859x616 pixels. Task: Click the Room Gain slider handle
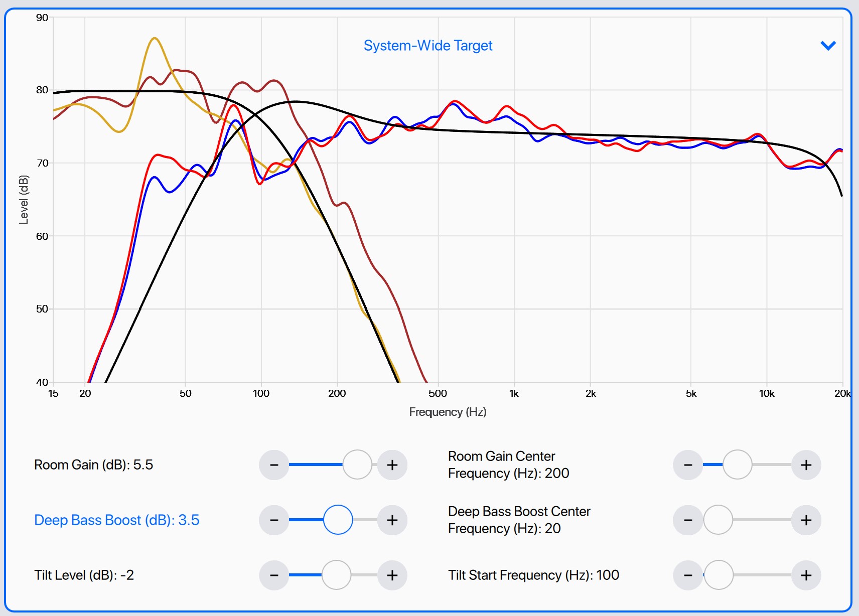click(357, 465)
